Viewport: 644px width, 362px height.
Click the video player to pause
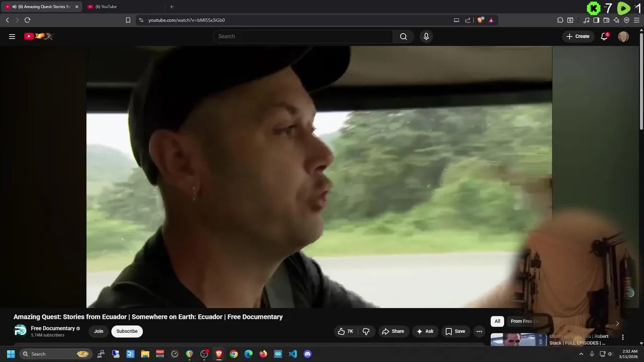(x=319, y=177)
